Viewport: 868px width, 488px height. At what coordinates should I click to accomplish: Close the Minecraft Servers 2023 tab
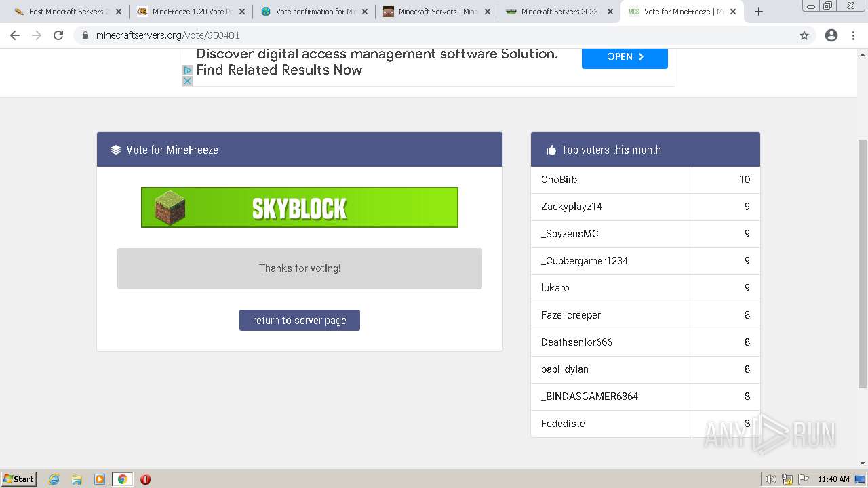click(610, 12)
